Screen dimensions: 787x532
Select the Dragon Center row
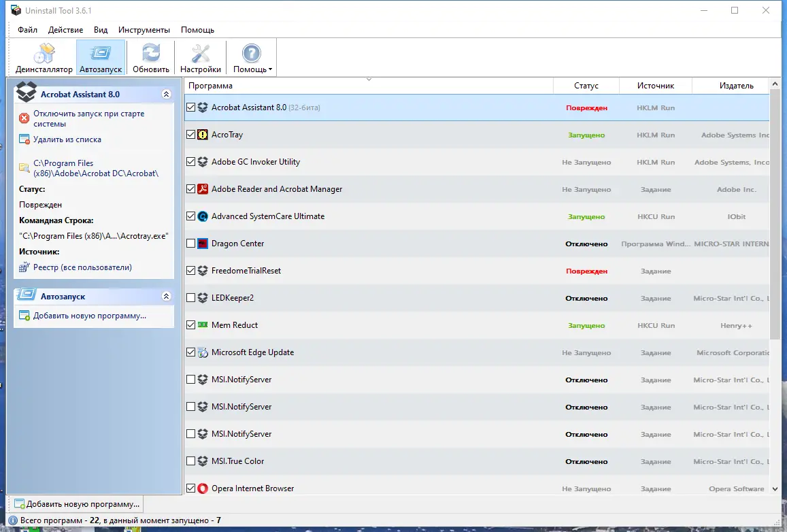coord(477,244)
